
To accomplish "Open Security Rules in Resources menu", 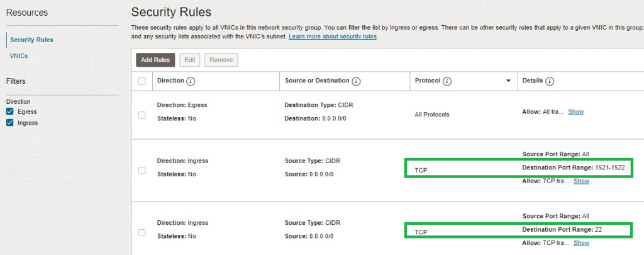I will (x=31, y=40).
